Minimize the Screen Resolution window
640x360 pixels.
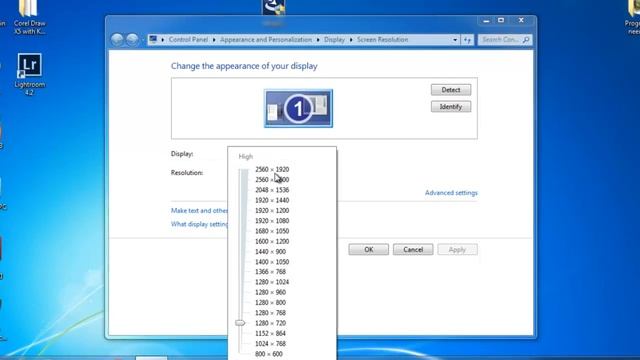[x=486, y=20]
